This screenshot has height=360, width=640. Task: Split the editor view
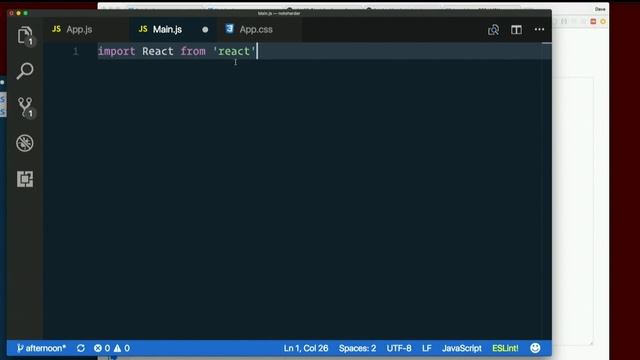(x=516, y=29)
